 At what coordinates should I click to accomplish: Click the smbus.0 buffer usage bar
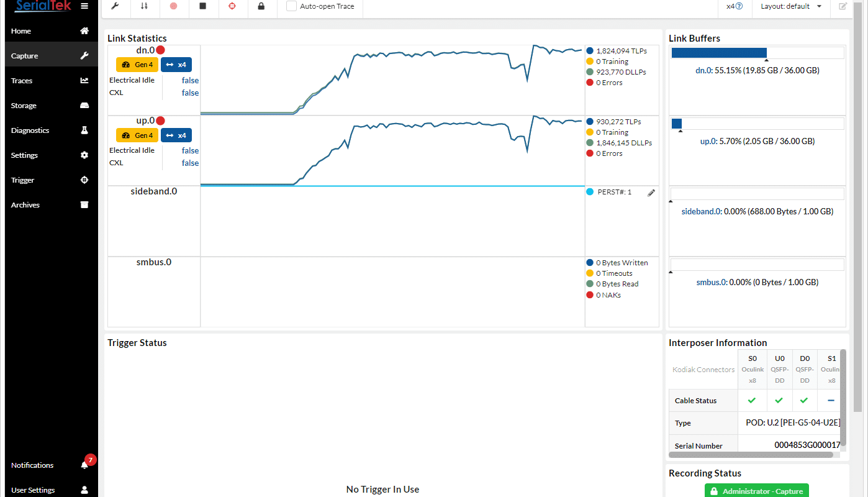pos(757,265)
